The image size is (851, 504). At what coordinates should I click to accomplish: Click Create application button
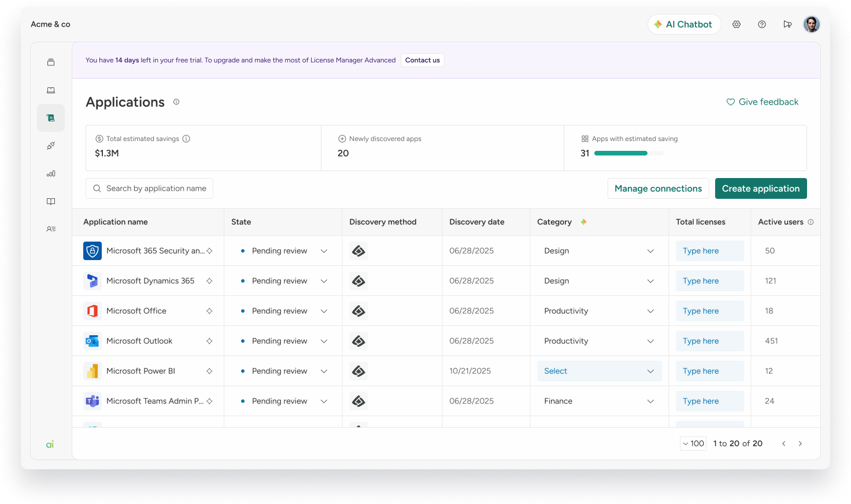pos(761,188)
